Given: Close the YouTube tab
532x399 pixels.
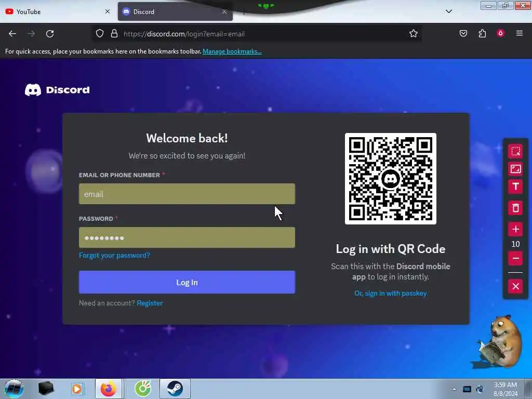Looking at the screenshot, I should click(x=108, y=11).
